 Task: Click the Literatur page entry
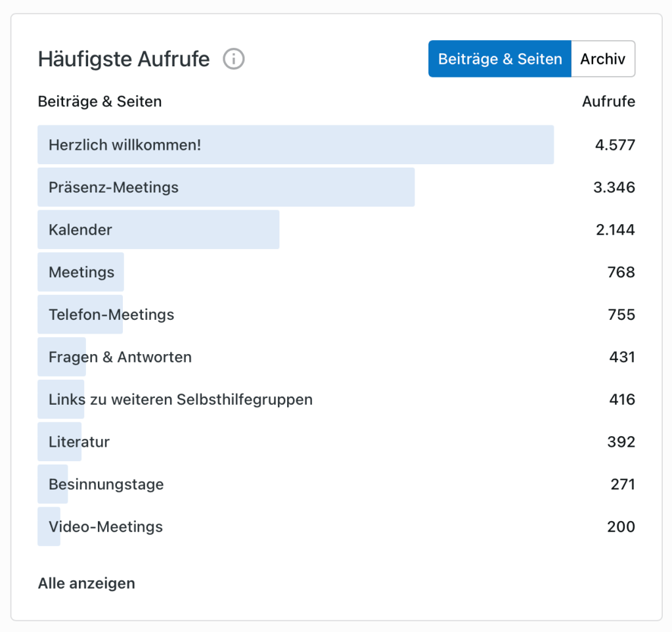coord(79,442)
